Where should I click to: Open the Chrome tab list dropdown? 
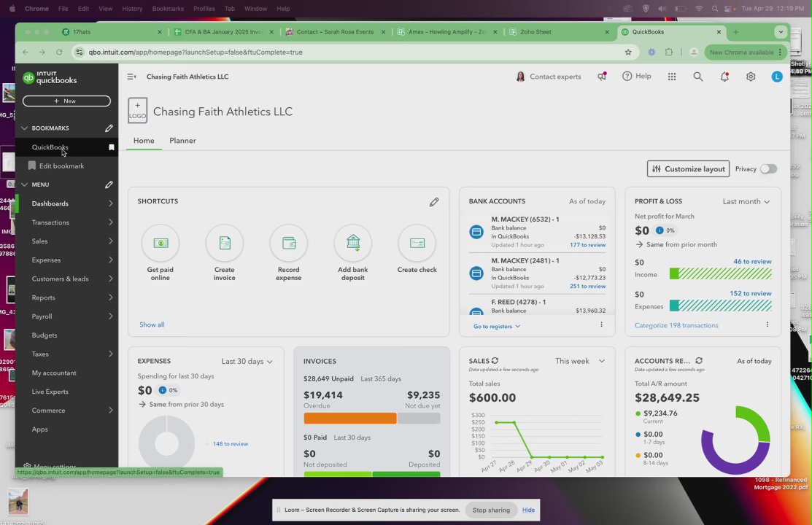[781, 32]
